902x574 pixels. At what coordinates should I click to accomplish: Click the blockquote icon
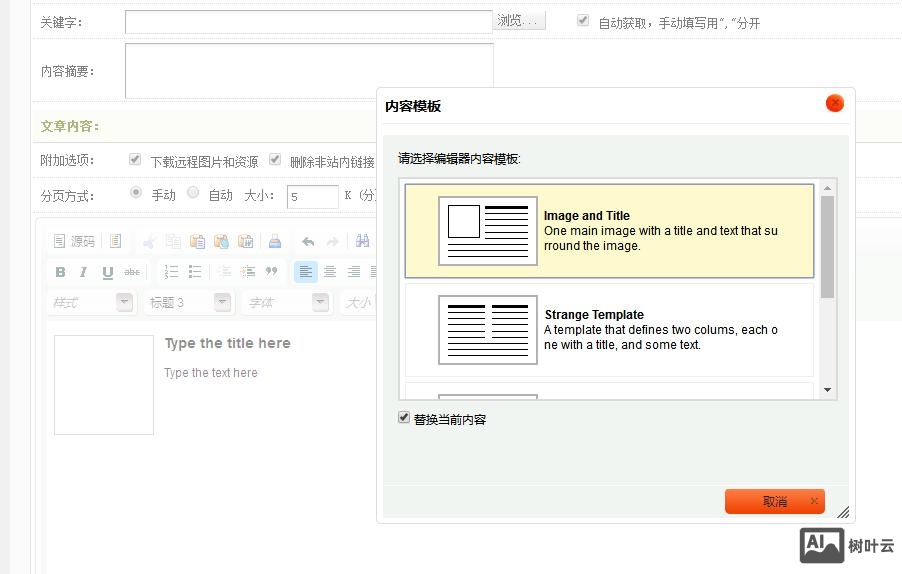click(x=271, y=272)
